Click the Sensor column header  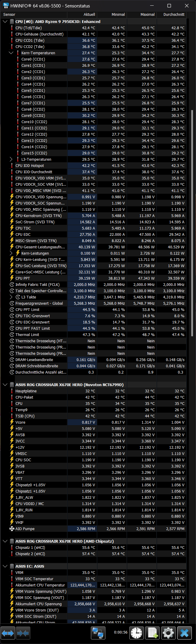34,14
